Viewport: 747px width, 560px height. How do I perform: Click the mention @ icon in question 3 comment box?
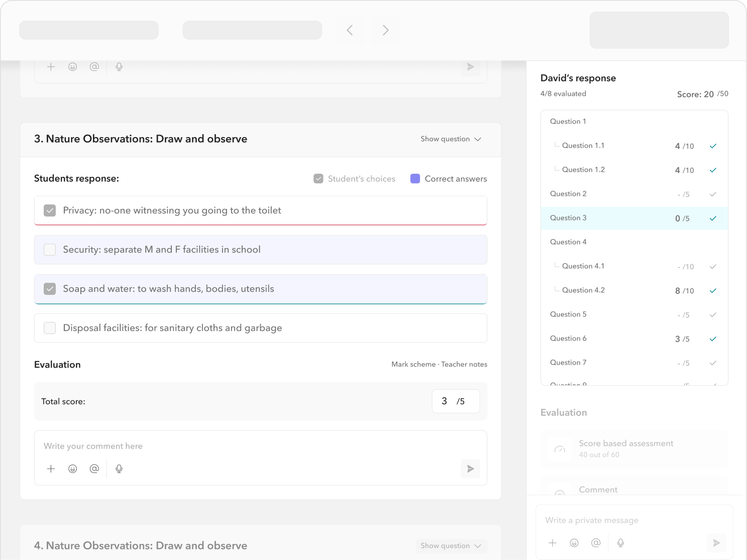(x=94, y=469)
